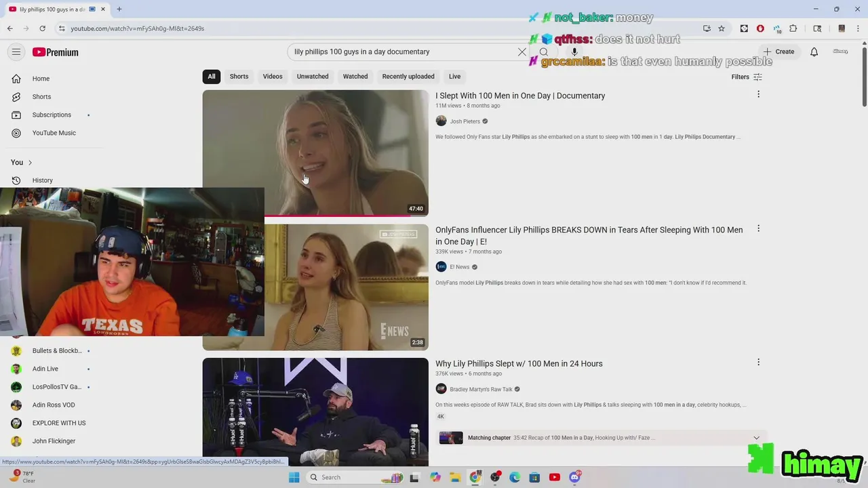Open 'I Slept With 100 Men in One Day' title
The height and width of the screenshot is (488, 868).
(520, 96)
